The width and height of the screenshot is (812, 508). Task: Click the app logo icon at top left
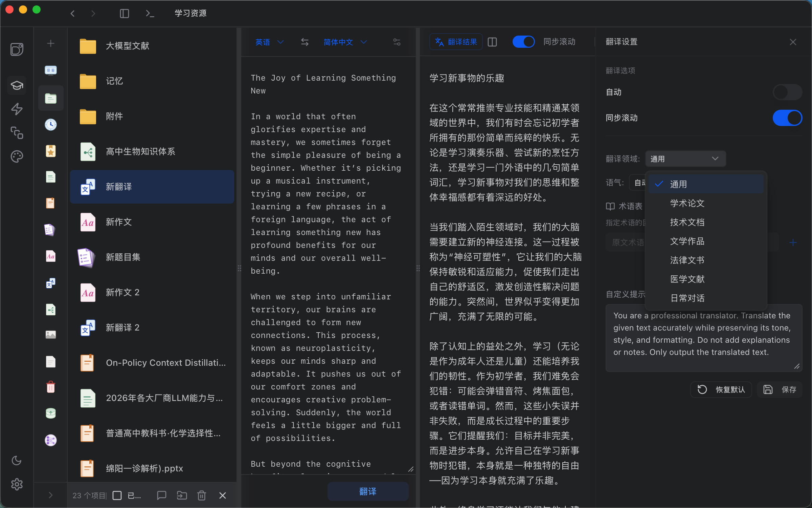tap(17, 49)
